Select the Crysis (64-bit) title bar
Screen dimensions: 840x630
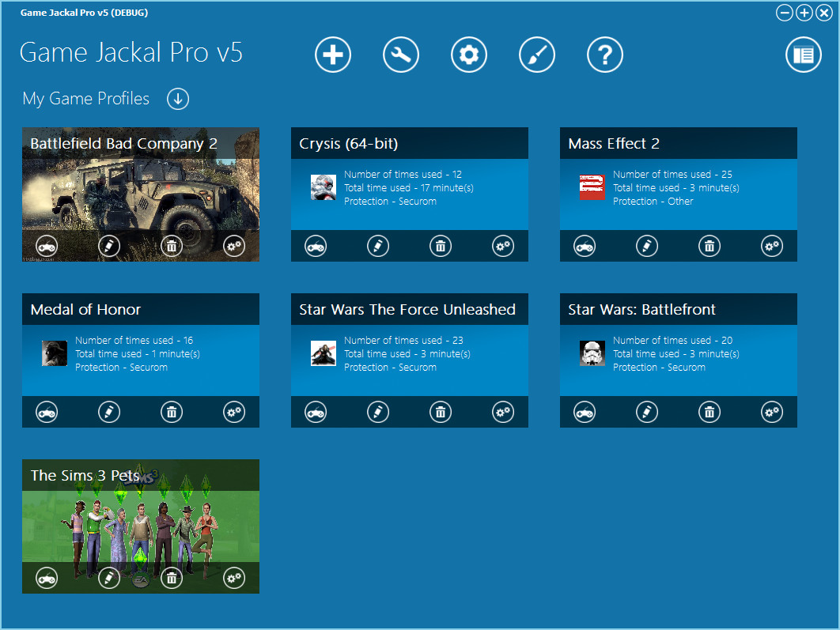(409, 143)
